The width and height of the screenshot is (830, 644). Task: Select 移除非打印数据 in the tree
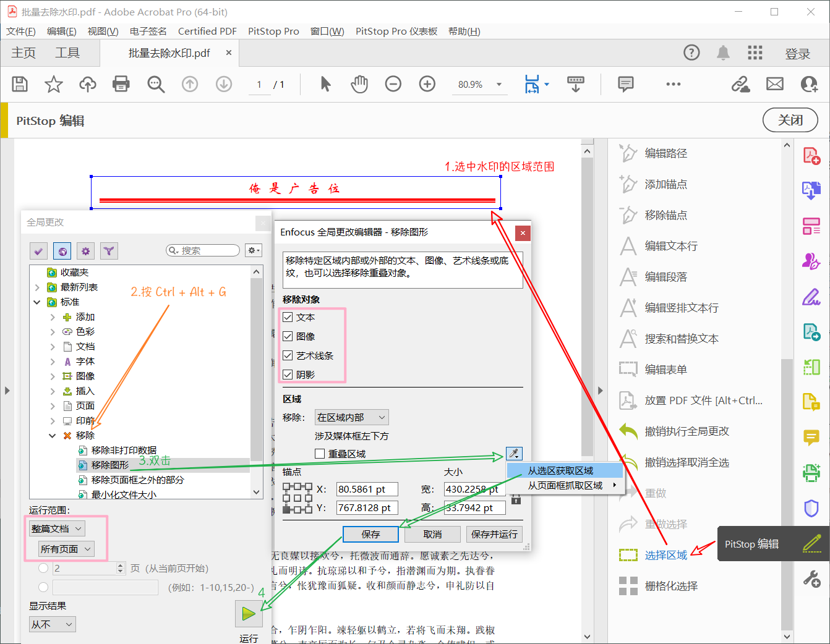coord(124,450)
